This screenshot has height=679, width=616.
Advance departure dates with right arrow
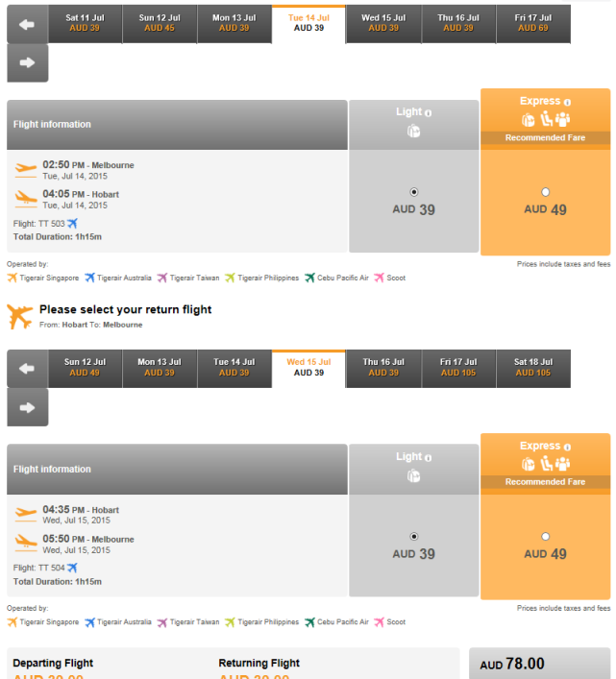pyautogui.click(x=27, y=62)
